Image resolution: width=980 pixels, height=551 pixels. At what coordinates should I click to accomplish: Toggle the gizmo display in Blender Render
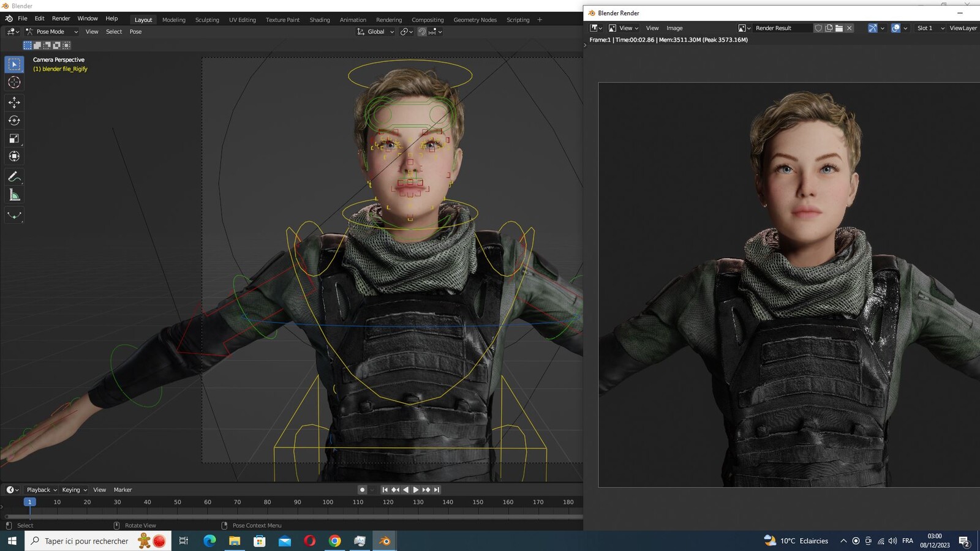click(873, 28)
